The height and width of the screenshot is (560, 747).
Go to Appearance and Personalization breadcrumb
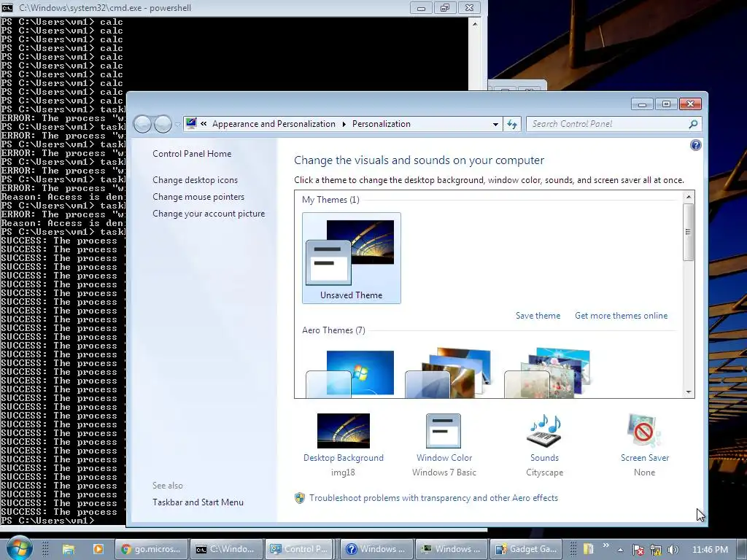(x=274, y=124)
